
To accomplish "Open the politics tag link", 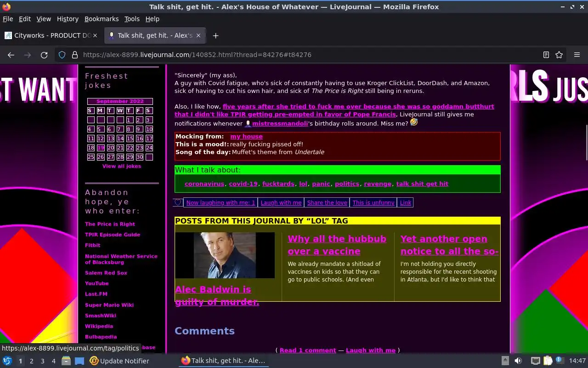I will point(347,184).
